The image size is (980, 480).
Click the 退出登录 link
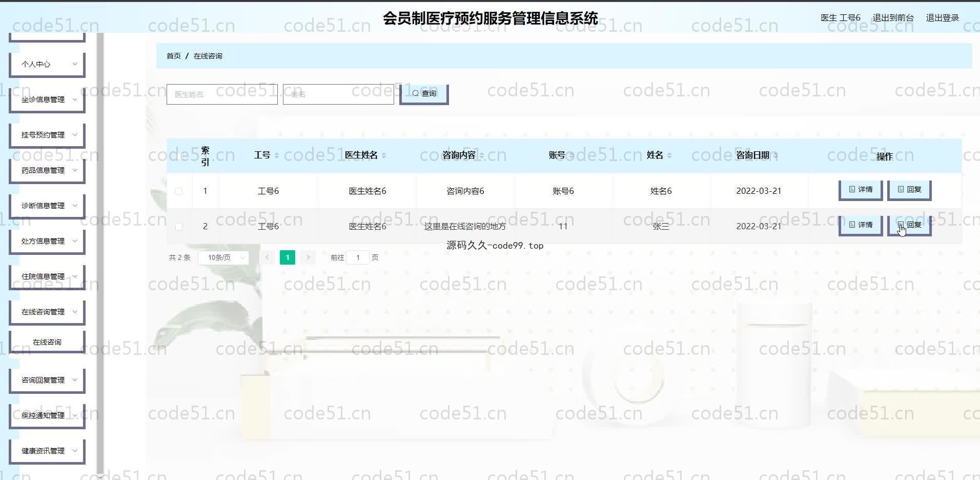[x=942, y=18]
